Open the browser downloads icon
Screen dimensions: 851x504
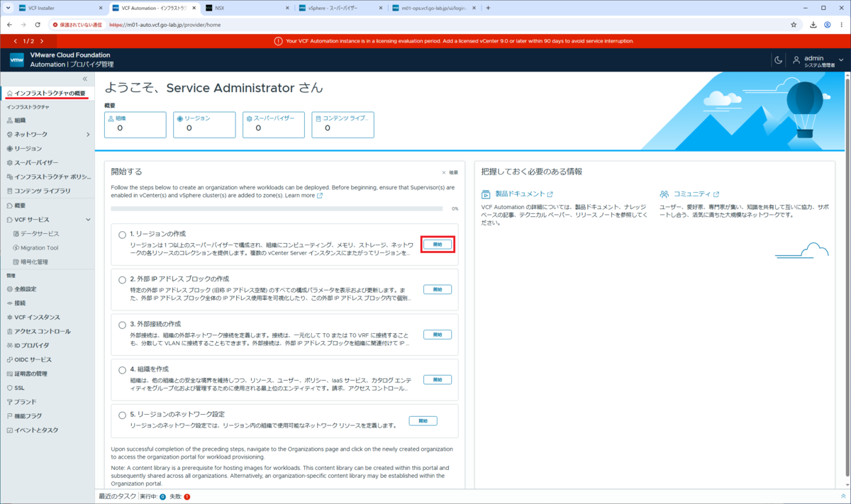813,24
